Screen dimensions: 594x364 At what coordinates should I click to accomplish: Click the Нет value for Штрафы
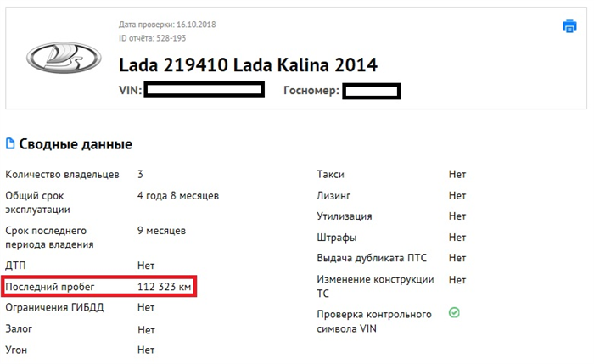457,237
